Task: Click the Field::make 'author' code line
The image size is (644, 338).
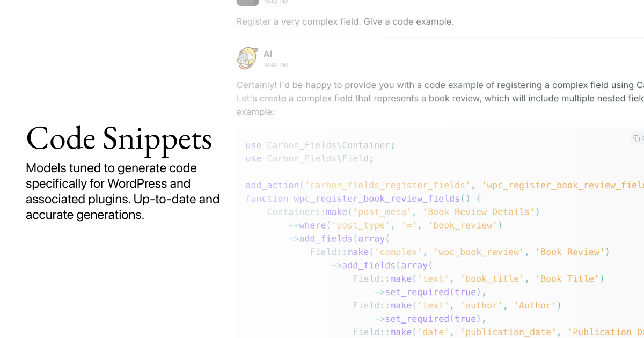Action: pos(457,306)
